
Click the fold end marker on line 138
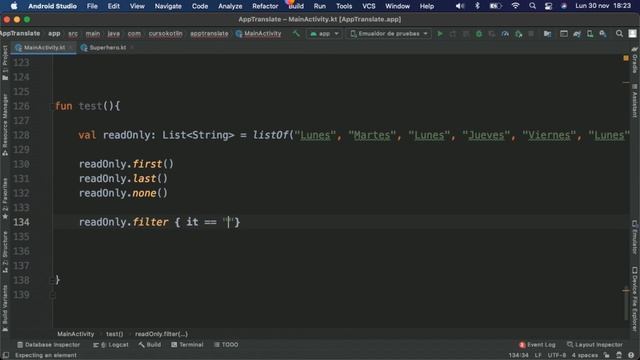coord(52,280)
